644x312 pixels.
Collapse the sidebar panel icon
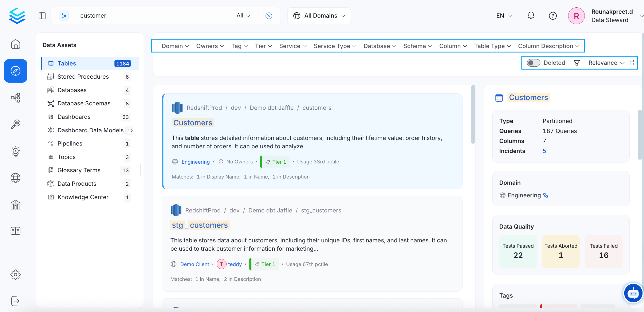point(42,16)
